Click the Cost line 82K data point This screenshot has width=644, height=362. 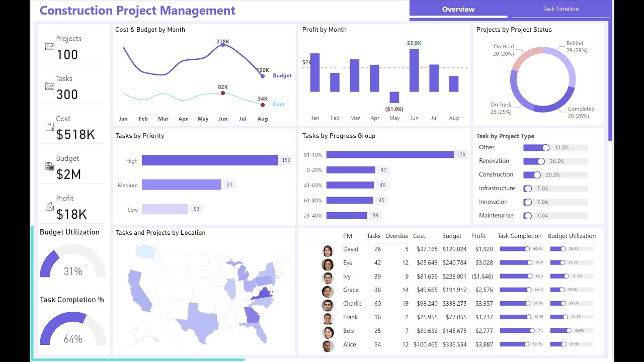[223, 94]
